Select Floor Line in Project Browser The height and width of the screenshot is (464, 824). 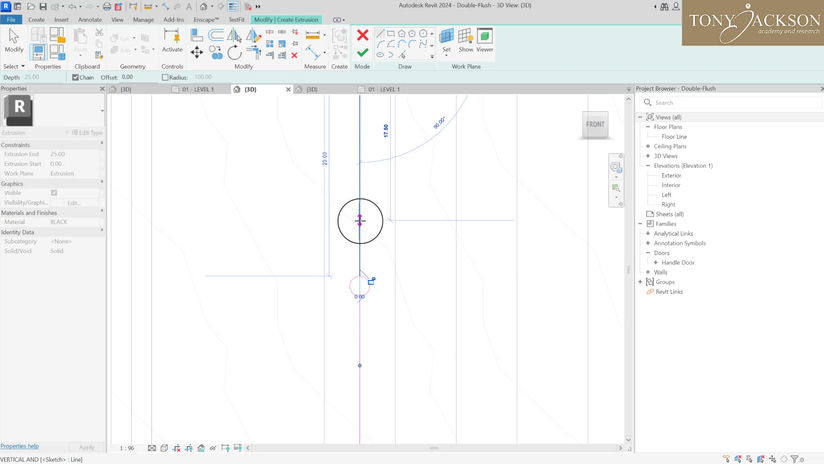pyautogui.click(x=674, y=137)
